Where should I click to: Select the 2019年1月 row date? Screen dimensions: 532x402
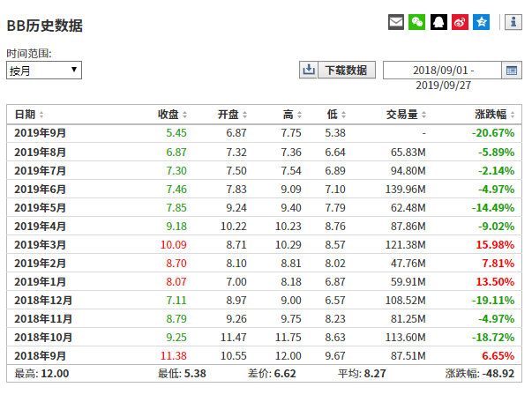(x=40, y=282)
